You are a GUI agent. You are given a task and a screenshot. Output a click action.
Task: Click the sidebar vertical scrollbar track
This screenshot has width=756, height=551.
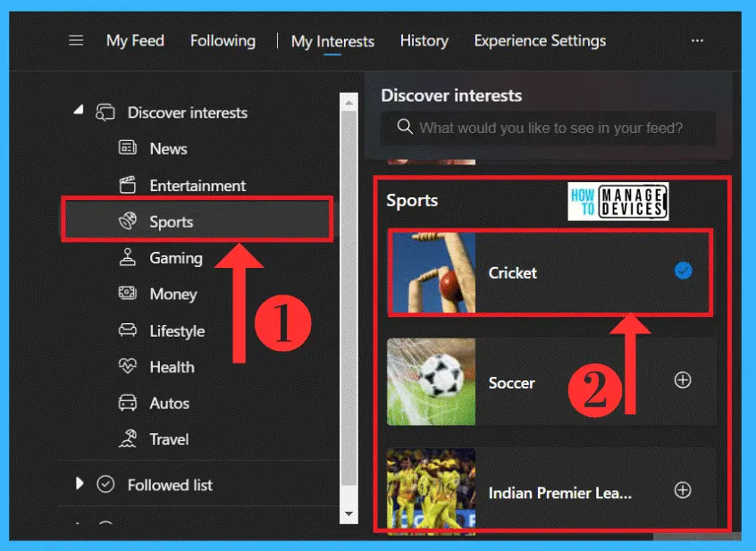[x=349, y=308]
